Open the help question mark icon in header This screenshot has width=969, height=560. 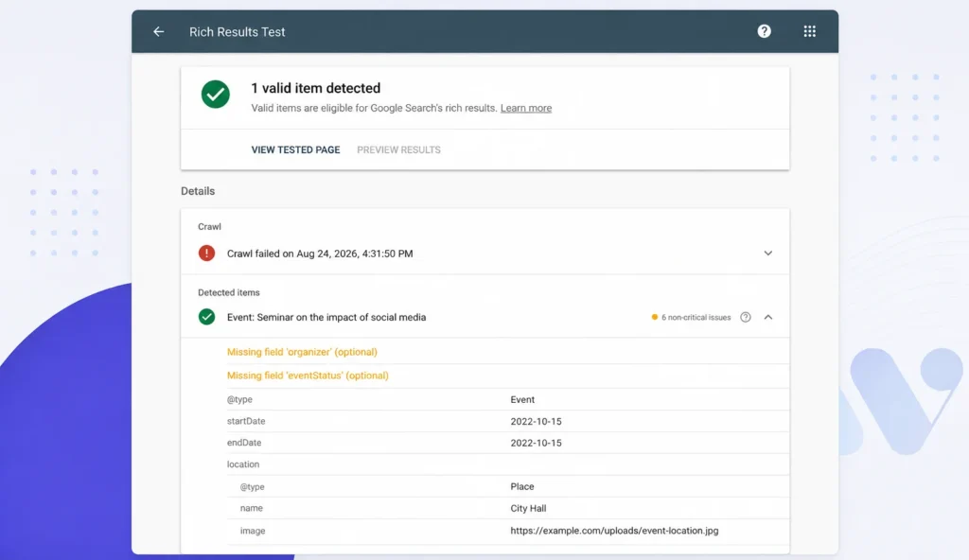764,31
